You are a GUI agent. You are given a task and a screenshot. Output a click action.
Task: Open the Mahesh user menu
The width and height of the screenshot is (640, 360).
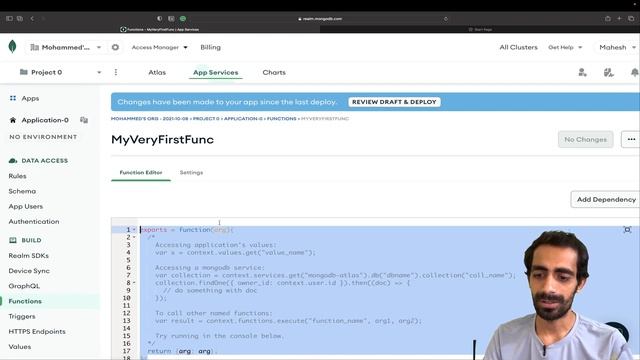pos(617,47)
